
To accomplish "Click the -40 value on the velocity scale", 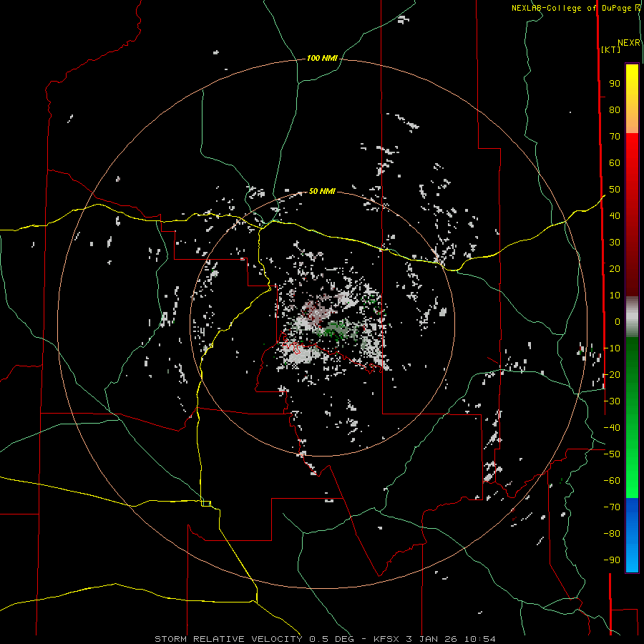I will (612, 428).
